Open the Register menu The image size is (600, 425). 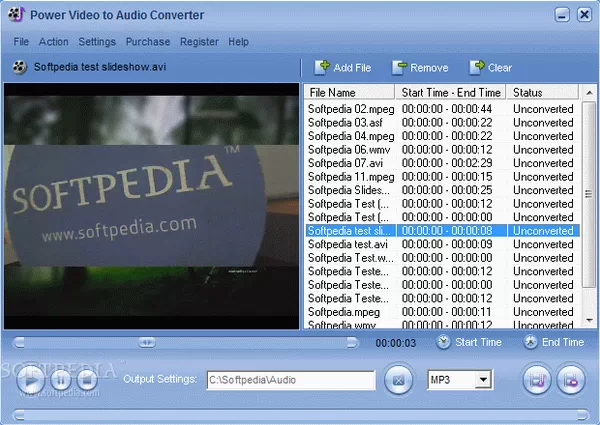point(199,42)
